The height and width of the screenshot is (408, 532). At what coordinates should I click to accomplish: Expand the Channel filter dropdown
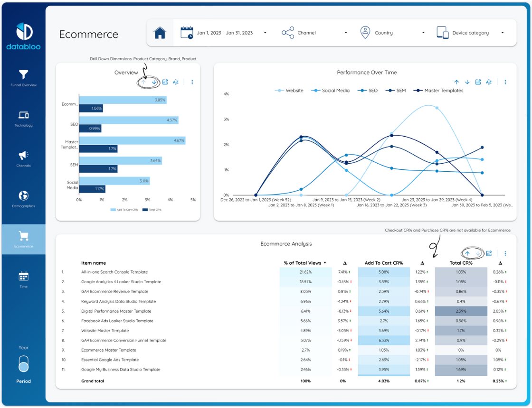[x=346, y=33]
